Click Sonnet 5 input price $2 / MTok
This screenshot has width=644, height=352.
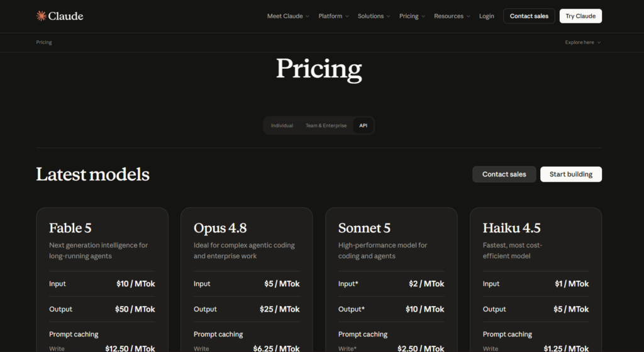(x=426, y=284)
